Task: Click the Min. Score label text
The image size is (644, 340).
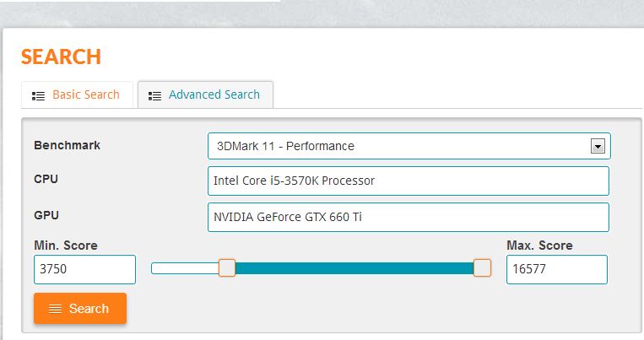Action: [x=65, y=246]
